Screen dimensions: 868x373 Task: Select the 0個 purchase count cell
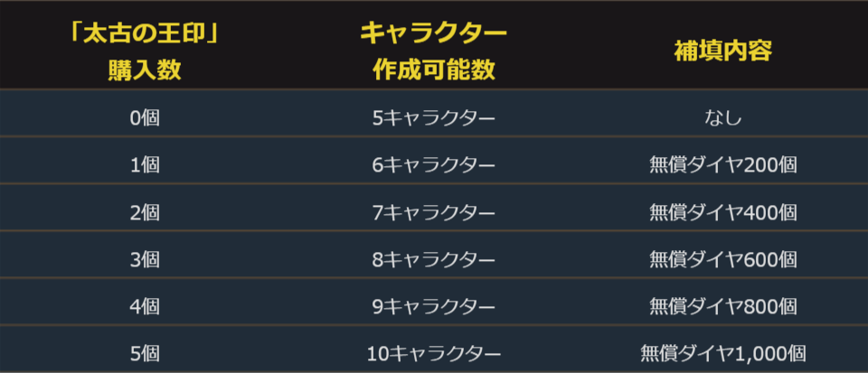[x=145, y=117]
